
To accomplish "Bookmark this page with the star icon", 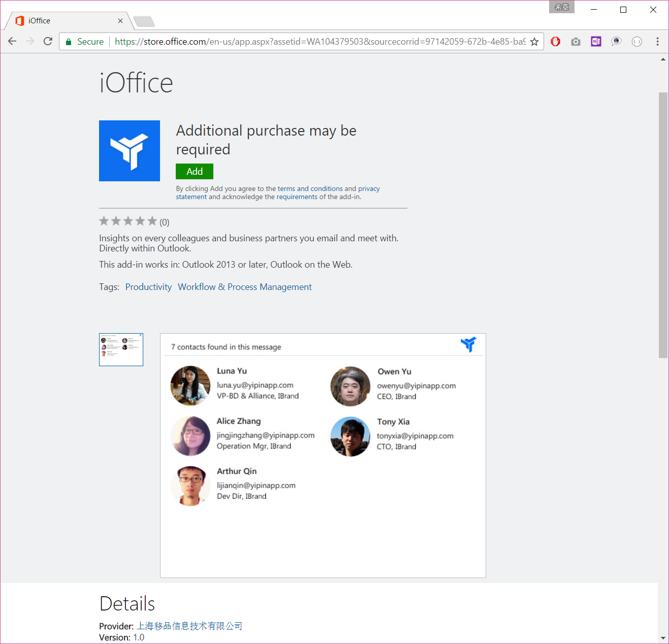I will tap(534, 42).
